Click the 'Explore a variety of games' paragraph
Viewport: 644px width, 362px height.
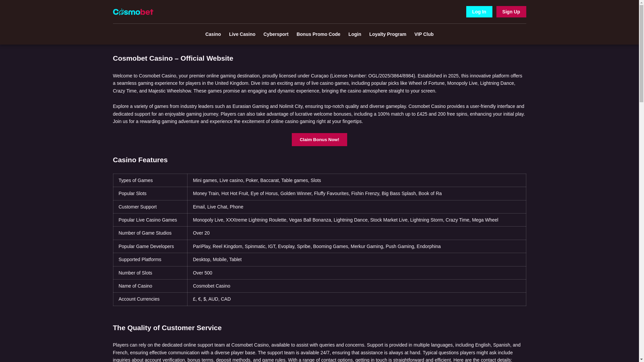319,114
